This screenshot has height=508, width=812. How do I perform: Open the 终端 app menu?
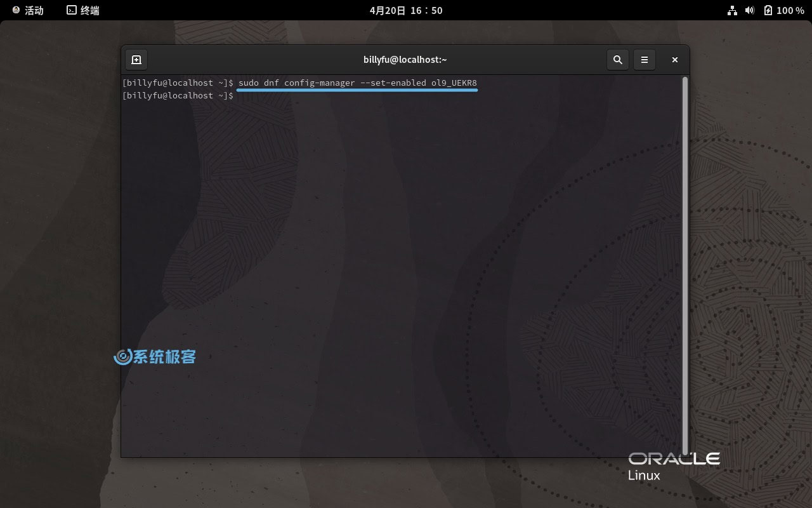pos(89,10)
